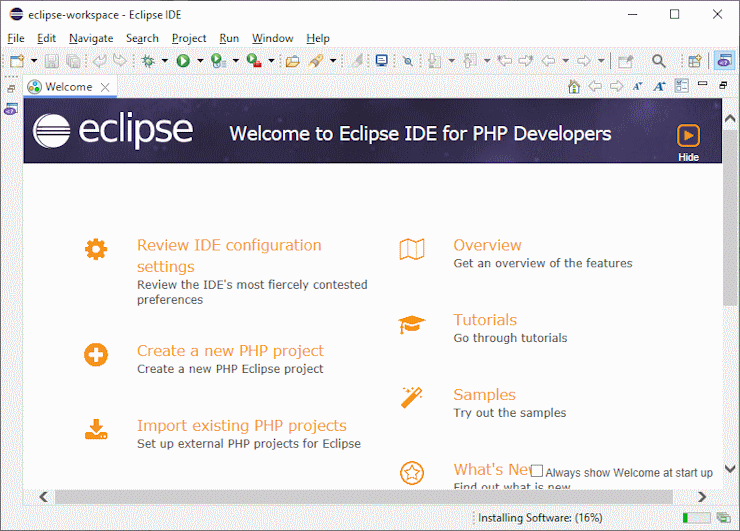Click the Search flashlight toolbar icon
Screen dimensions: 740x531
pyautogui.click(x=315, y=61)
